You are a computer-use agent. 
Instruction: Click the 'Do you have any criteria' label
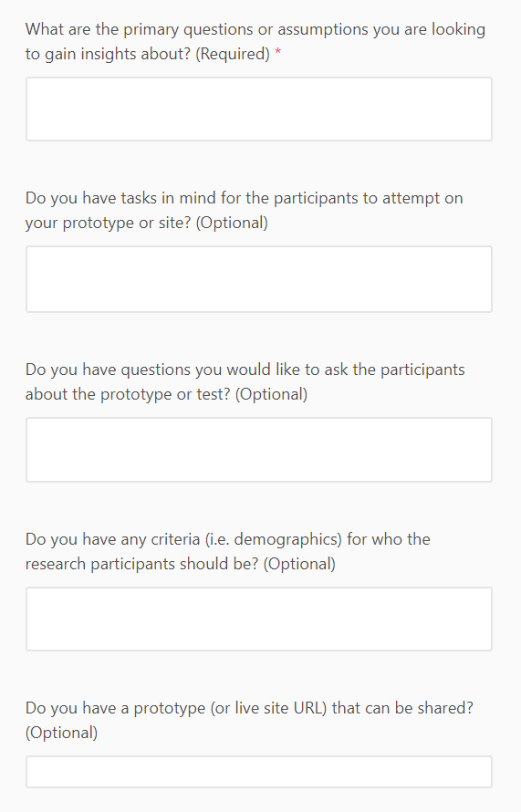(228, 551)
